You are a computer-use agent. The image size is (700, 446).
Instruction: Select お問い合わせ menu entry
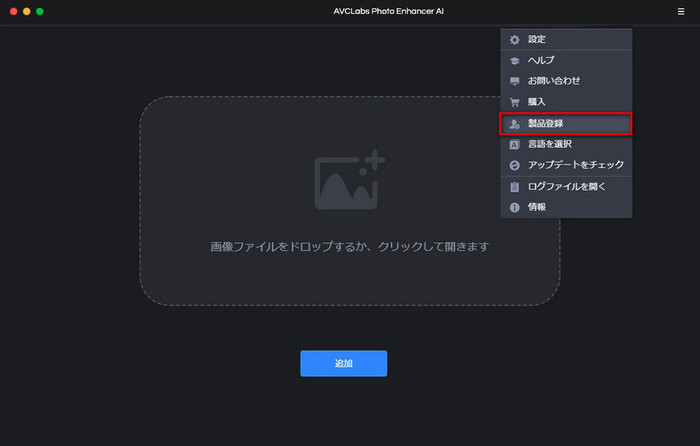point(566,81)
